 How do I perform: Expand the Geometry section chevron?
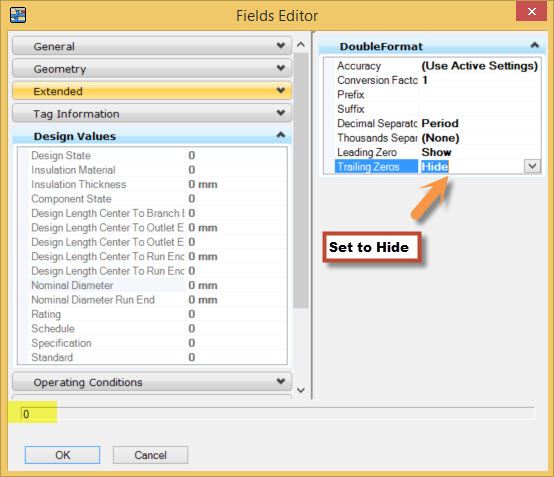[281, 68]
